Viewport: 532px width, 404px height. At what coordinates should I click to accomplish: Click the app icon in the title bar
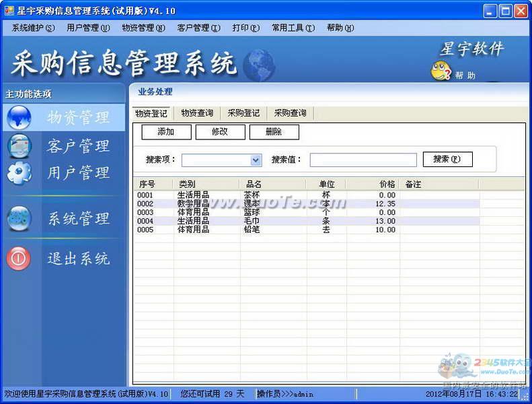[x=9, y=11]
